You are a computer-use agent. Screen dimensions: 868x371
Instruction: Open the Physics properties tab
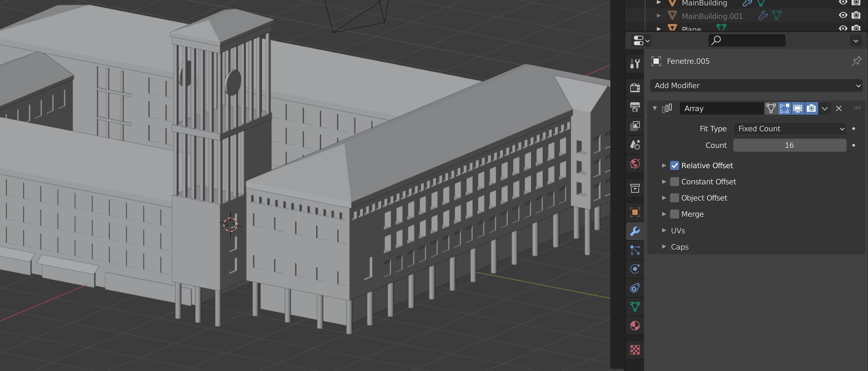pos(635,269)
